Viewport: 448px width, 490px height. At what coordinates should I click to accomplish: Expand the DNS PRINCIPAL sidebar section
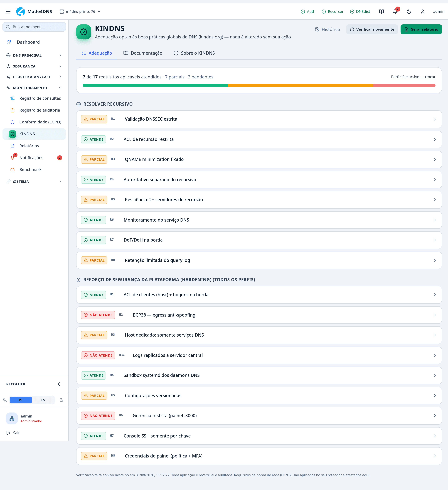tap(34, 55)
